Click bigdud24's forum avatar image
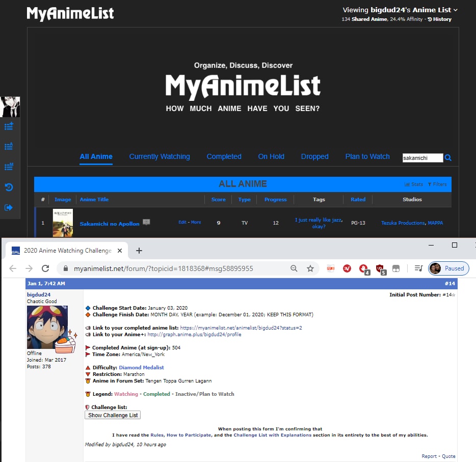The width and height of the screenshot is (476, 462). pyautogui.click(x=47, y=328)
